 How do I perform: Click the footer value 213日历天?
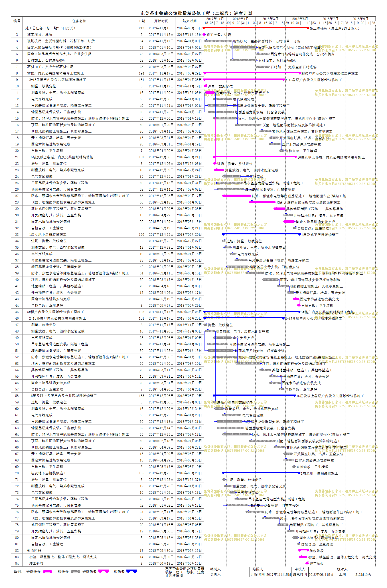tap(363, 574)
